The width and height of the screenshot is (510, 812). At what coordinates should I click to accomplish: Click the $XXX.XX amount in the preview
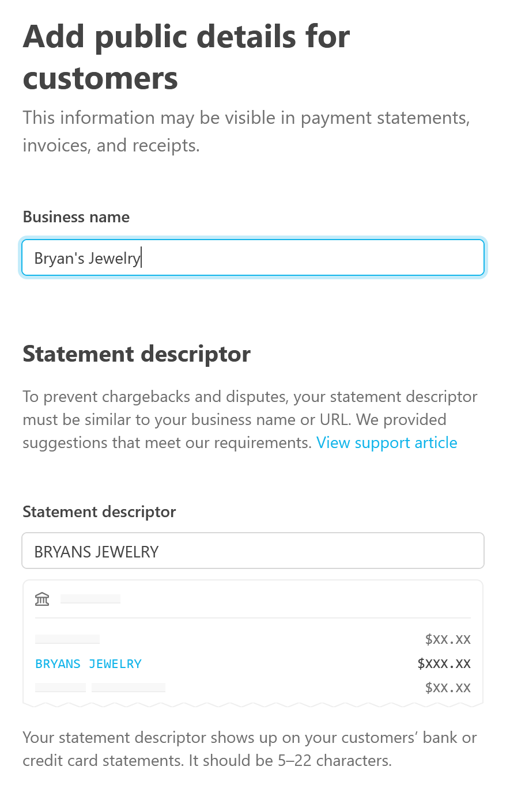pyautogui.click(x=444, y=663)
